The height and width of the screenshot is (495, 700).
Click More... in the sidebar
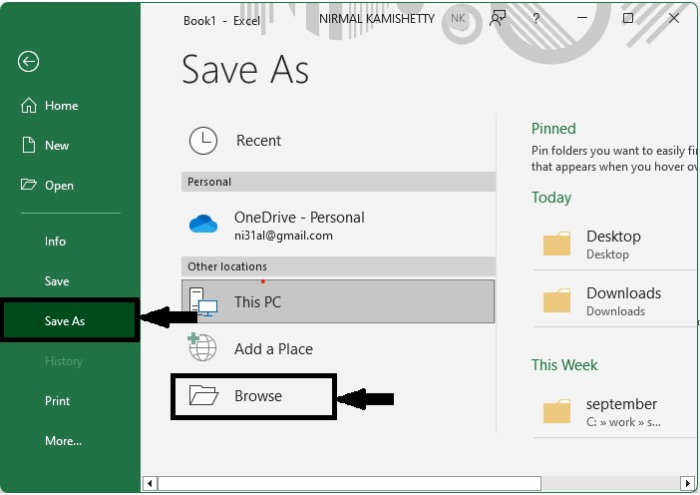click(63, 441)
